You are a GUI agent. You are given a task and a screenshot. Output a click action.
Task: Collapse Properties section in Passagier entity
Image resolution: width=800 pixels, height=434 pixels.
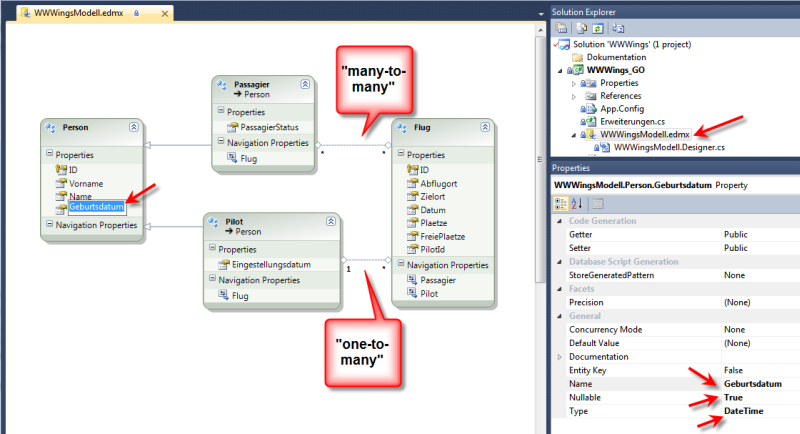(221, 110)
